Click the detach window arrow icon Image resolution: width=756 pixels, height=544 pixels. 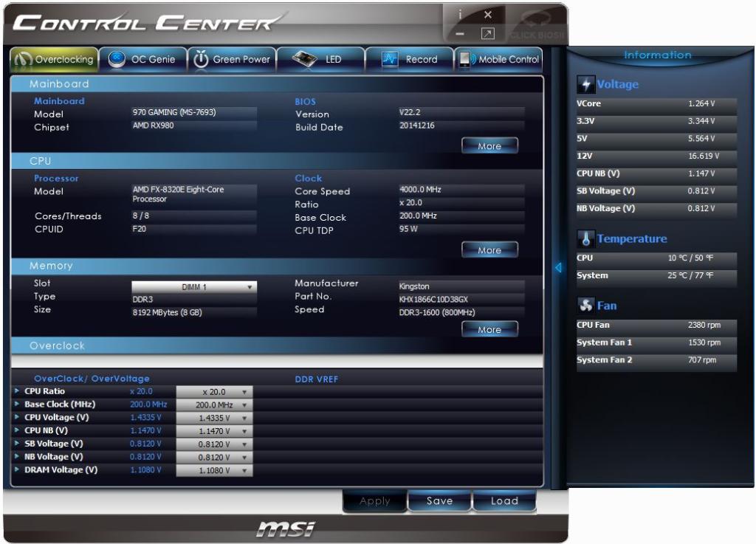click(x=488, y=34)
